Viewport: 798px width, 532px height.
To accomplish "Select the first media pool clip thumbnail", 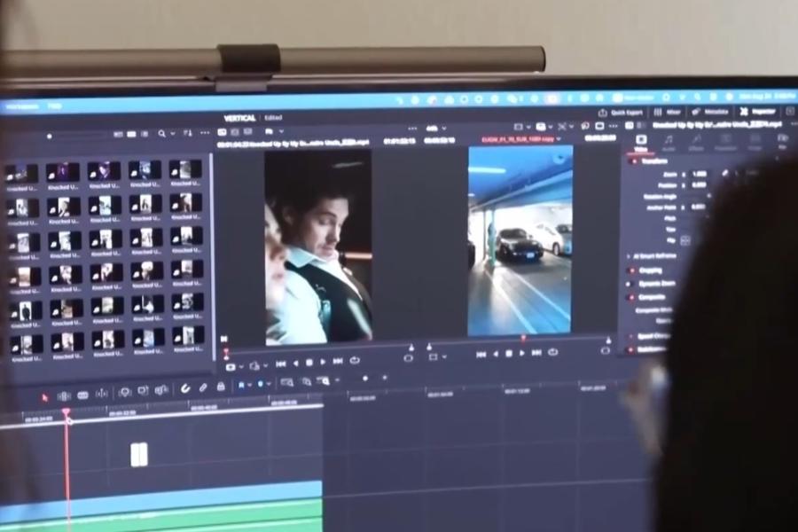I will (x=21, y=175).
